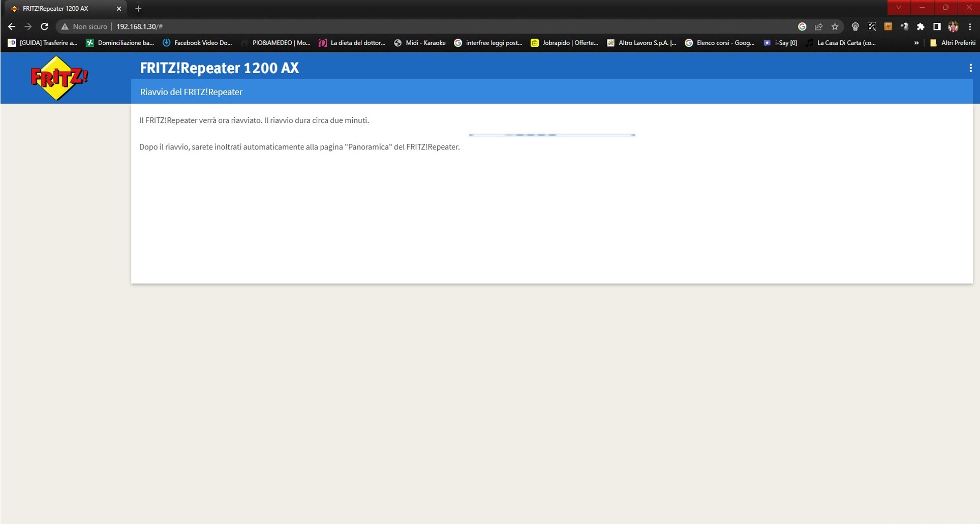980x524 pixels.
Task: Open '[GUIDA] Trasferire a...' bookmark
Action: (43, 43)
